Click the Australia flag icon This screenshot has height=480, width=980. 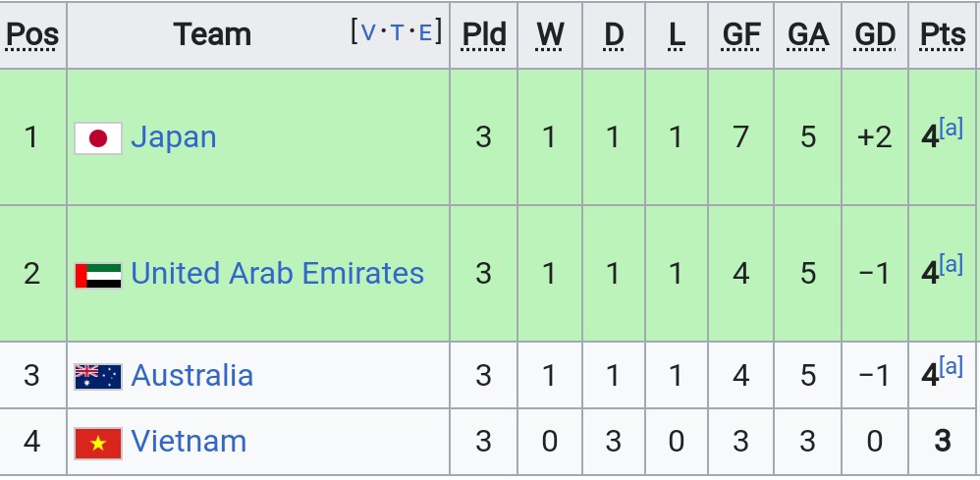click(98, 377)
